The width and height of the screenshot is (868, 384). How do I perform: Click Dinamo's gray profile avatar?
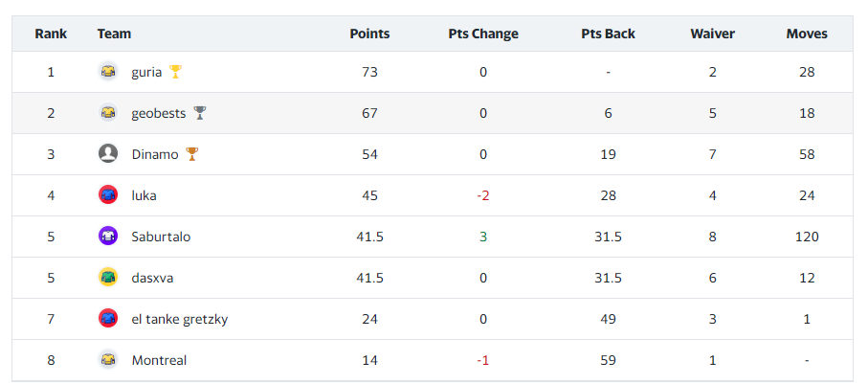pyautogui.click(x=108, y=154)
